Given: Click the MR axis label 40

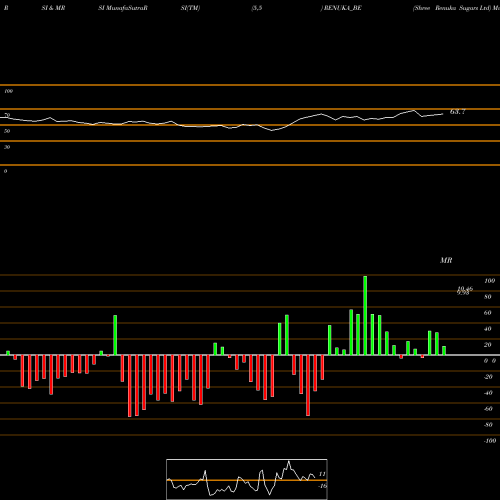Looking at the screenshot, I should (488, 329).
